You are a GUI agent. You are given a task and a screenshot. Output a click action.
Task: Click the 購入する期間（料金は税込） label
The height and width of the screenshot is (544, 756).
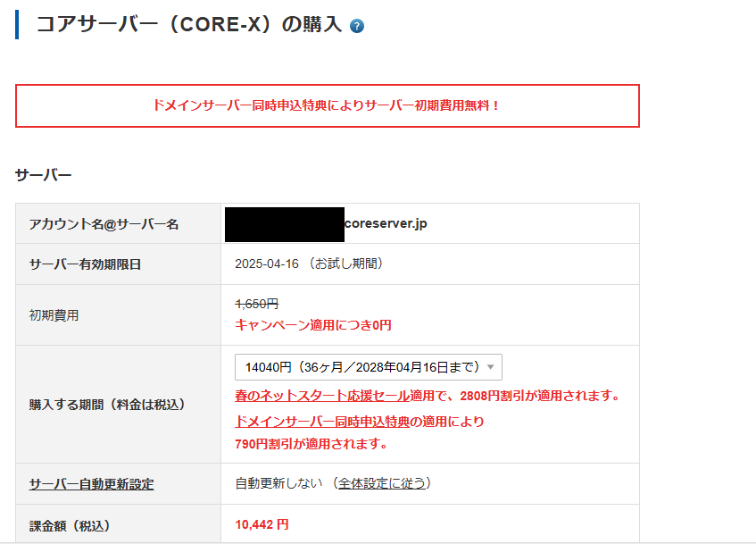pyautogui.click(x=107, y=404)
